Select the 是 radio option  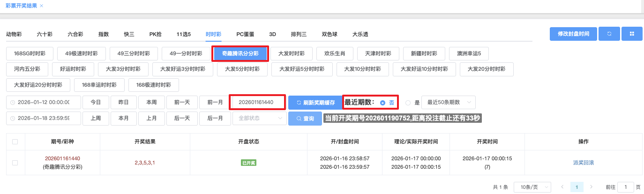click(408, 103)
